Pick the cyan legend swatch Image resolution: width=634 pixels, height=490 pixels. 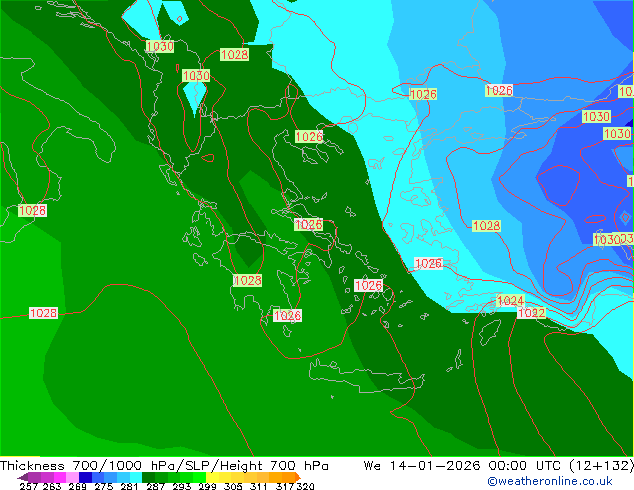point(136,477)
